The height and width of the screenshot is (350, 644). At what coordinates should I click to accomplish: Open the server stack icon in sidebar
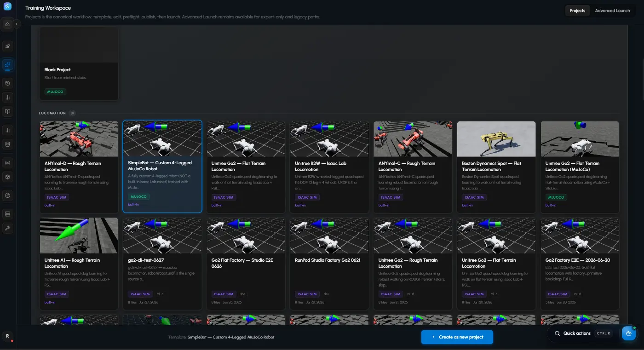tap(7, 214)
